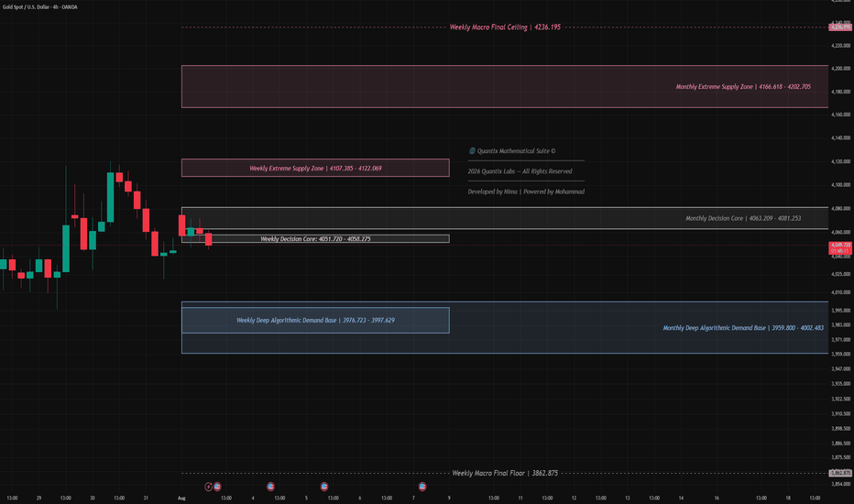
Task: Click the 14 date on the time axis
Action: point(681,498)
